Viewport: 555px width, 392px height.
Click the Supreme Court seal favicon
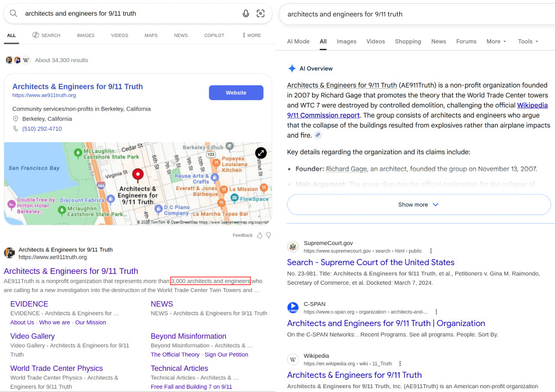click(x=292, y=247)
